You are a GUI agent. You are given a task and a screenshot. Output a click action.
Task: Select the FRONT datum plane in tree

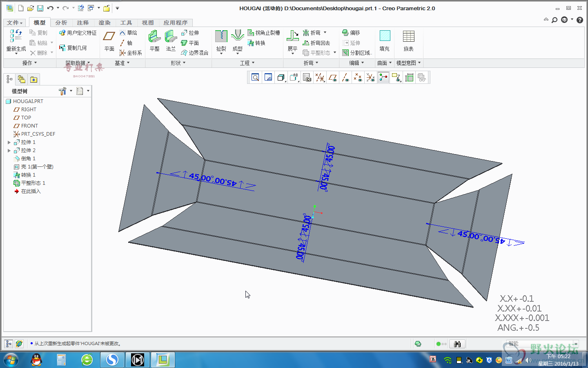(26, 126)
